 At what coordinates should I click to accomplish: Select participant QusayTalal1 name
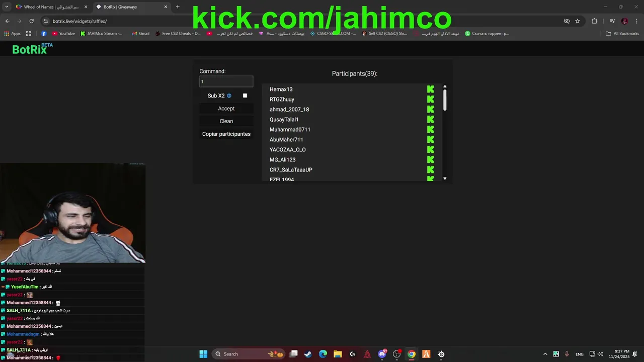284,120
